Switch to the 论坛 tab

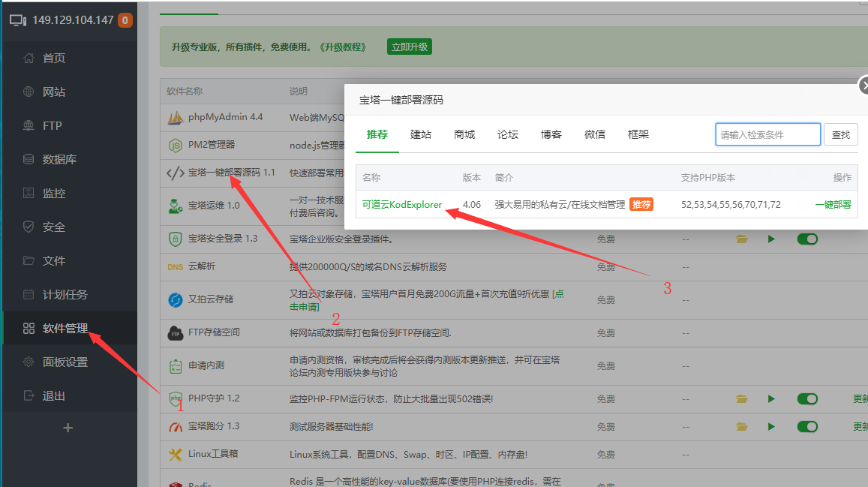pyautogui.click(x=508, y=134)
